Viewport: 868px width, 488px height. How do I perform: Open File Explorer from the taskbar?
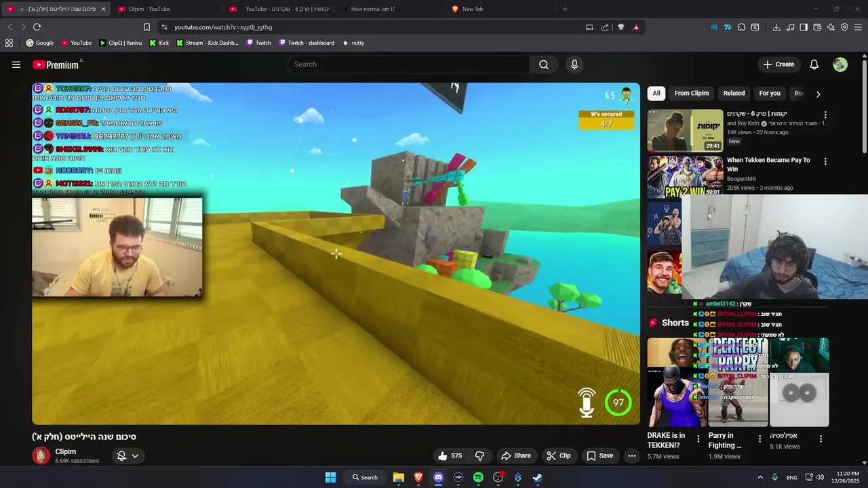pos(399,477)
